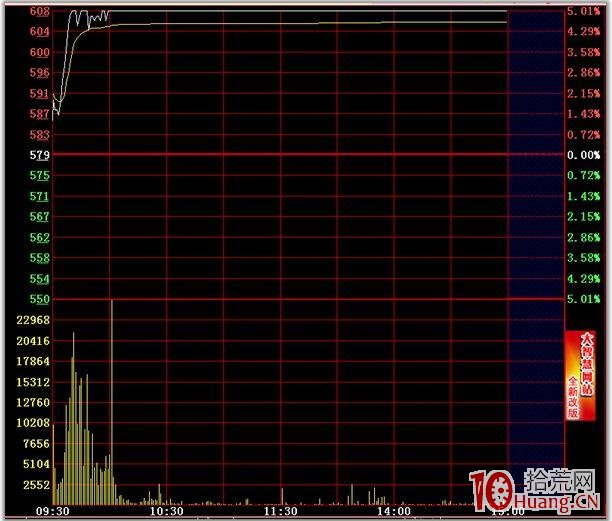This screenshot has height=521, width=612.
Task: Click the green price label 575
Action: click(x=40, y=176)
